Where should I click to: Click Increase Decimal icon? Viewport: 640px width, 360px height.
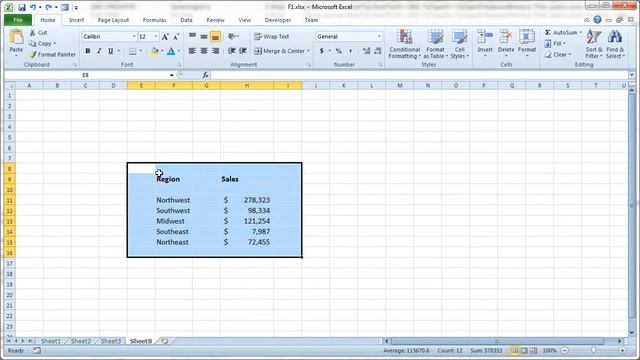tap(366, 51)
